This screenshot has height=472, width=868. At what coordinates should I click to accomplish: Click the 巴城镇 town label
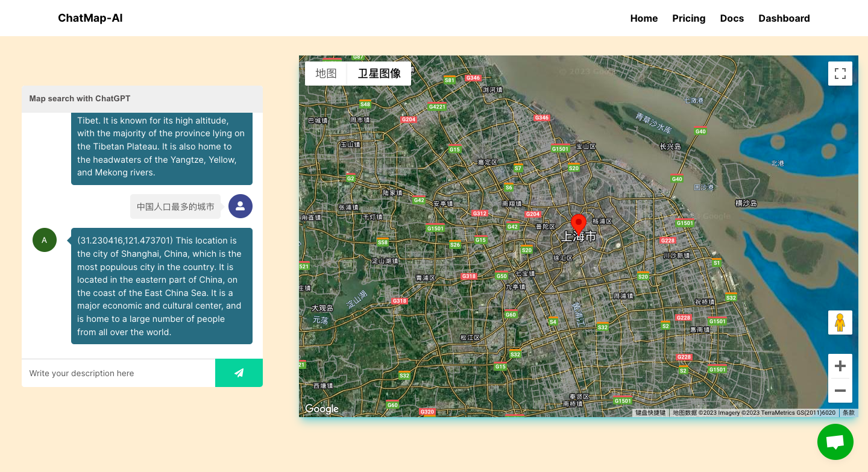tap(318, 121)
